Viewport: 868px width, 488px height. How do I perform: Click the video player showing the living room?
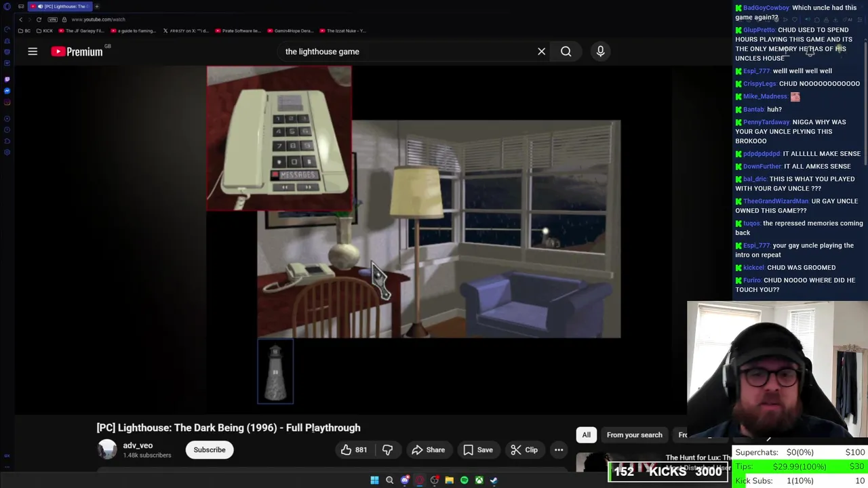click(438, 228)
